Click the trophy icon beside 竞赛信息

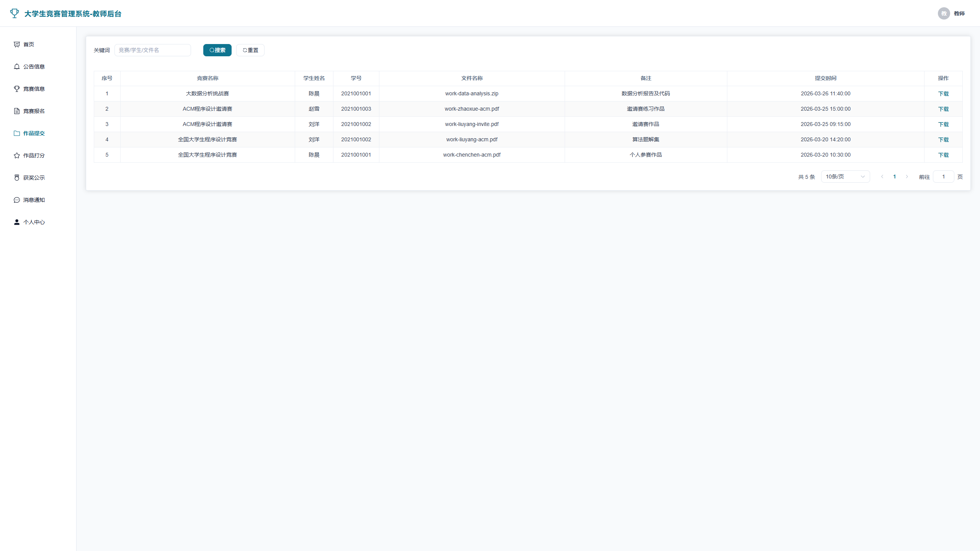click(17, 89)
